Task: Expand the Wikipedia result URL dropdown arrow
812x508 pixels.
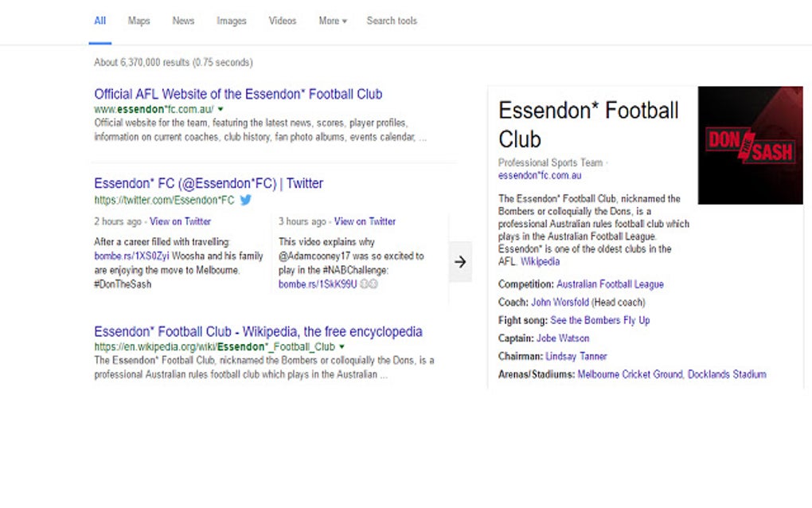Action: [342, 347]
